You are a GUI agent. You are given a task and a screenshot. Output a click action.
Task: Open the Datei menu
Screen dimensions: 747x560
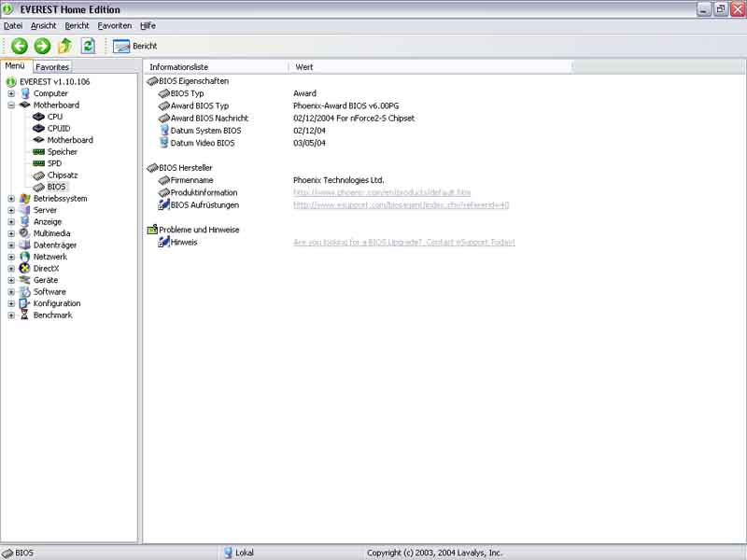(x=13, y=26)
